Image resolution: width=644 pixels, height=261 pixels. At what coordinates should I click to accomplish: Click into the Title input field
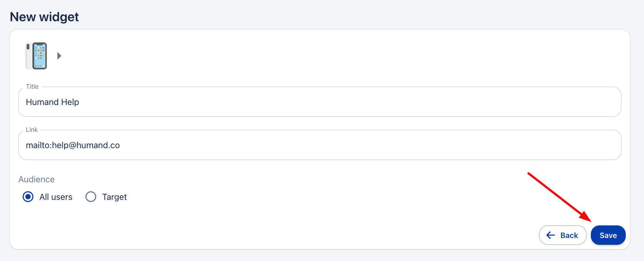(319, 102)
